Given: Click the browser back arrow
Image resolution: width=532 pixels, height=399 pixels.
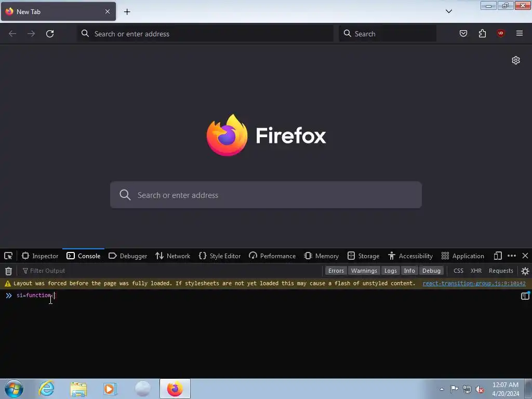Looking at the screenshot, I should 12,34.
